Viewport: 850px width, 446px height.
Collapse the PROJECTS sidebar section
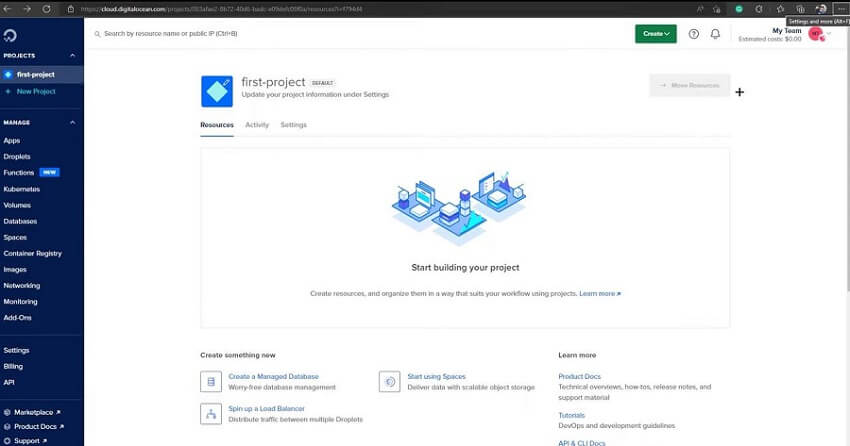pyautogui.click(x=72, y=56)
